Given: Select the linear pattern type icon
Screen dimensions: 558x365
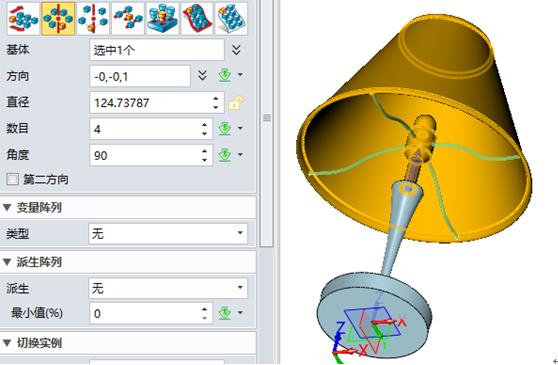Looking at the screenshot, I should 23,18.
